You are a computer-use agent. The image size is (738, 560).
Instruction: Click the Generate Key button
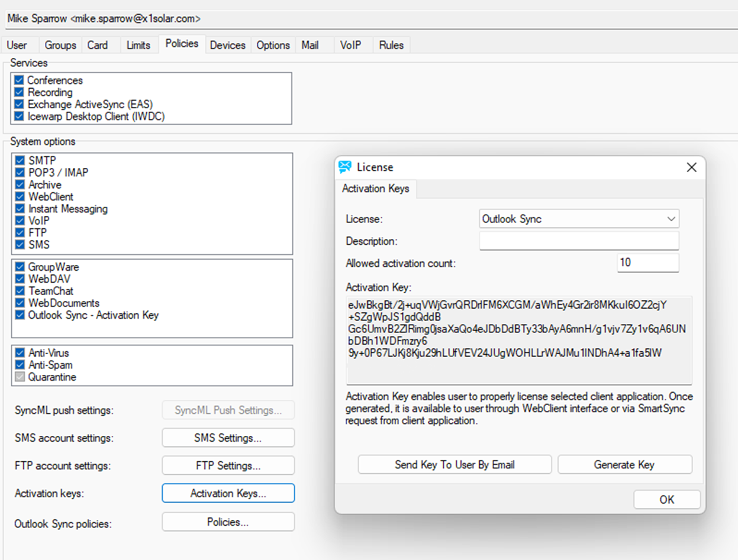click(x=624, y=465)
